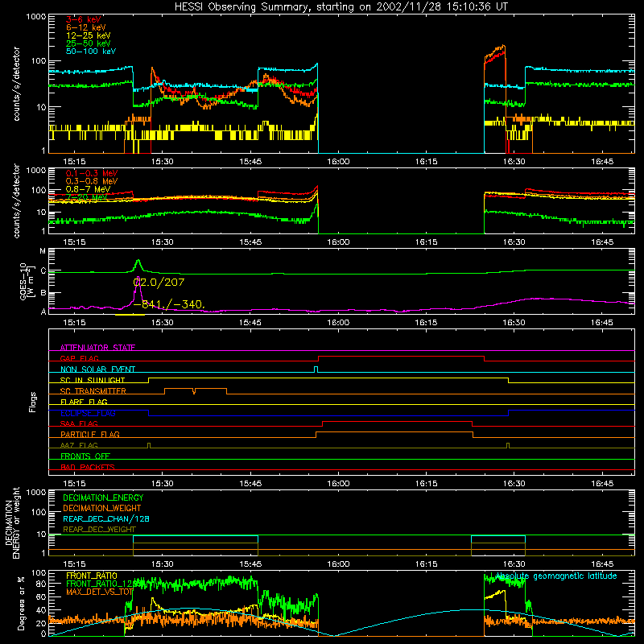644x644 pixels.
Task: Click the 'REAR_DEC_CHAN/128' legend label
Action: (x=106, y=518)
